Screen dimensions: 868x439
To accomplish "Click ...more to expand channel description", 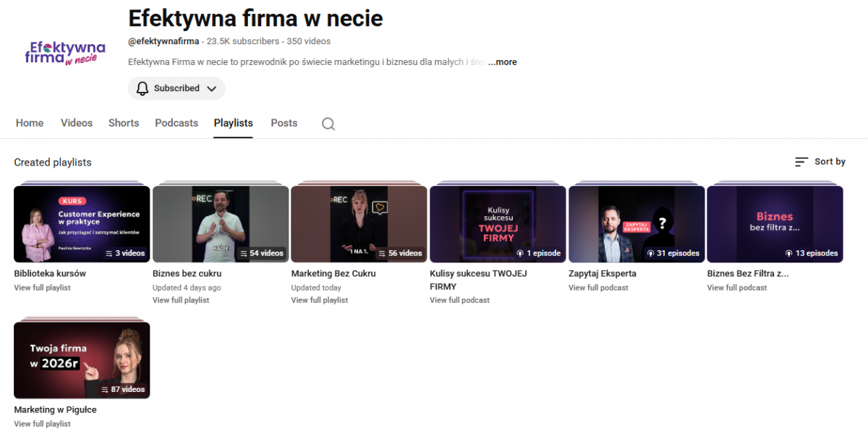I will point(502,62).
